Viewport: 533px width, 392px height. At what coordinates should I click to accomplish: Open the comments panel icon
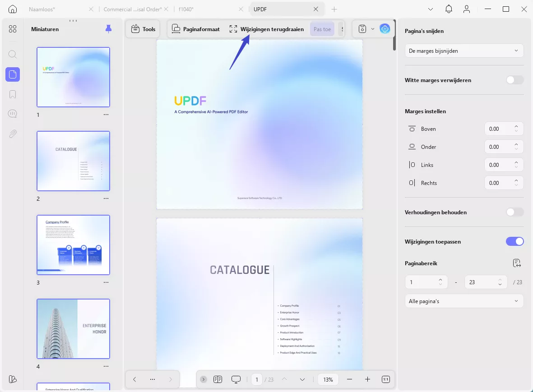coord(13,114)
